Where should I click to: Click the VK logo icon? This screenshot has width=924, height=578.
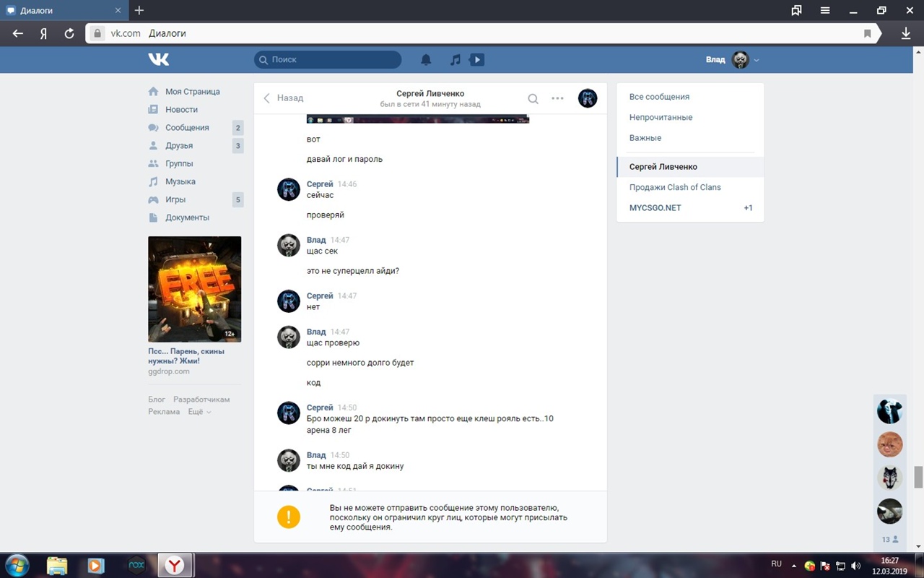pyautogui.click(x=158, y=59)
